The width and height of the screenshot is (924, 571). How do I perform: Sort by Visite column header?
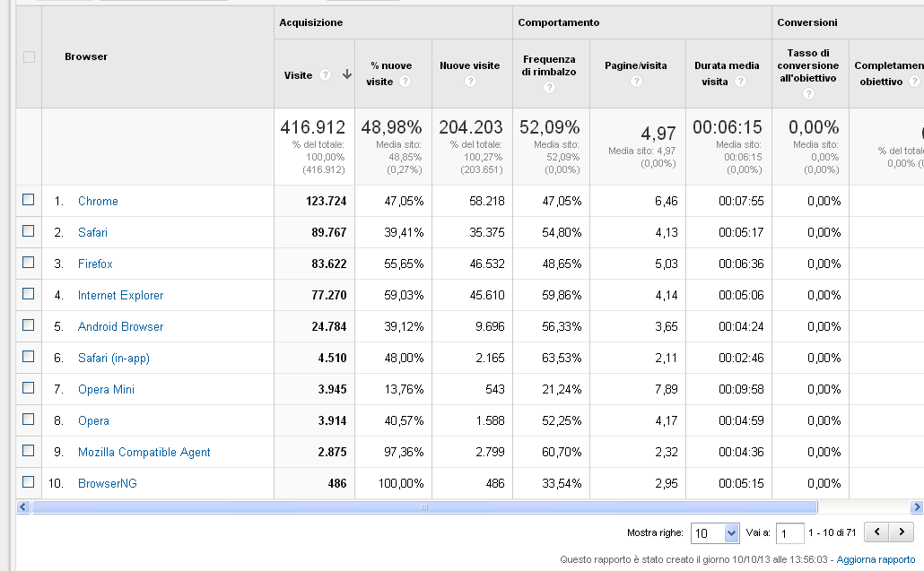[x=298, y=74]
